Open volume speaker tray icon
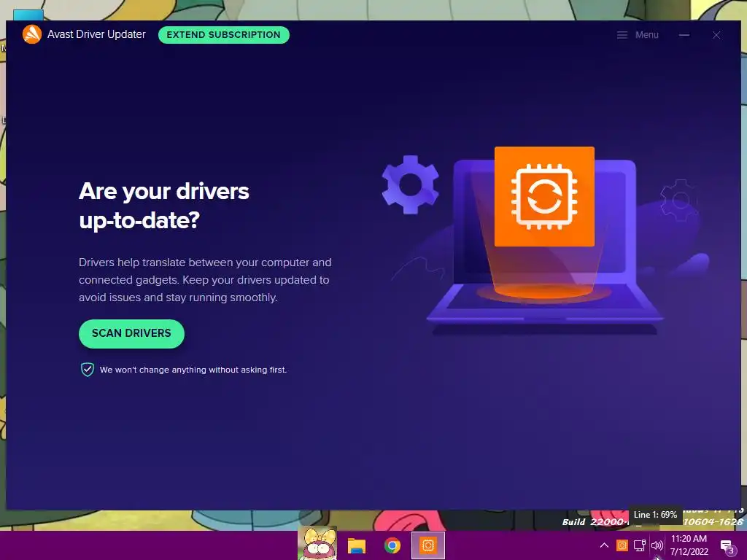747x560 pixels. click(x=657, y=545)
